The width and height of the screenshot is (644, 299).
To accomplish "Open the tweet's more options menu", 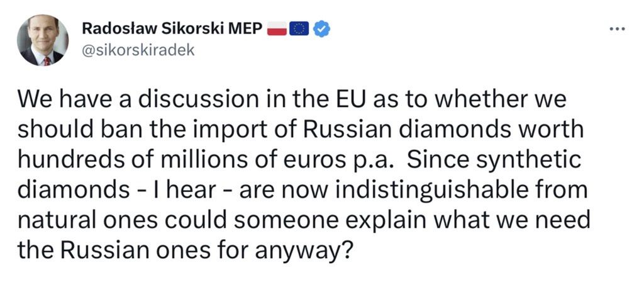I will (x=619, y=29).
